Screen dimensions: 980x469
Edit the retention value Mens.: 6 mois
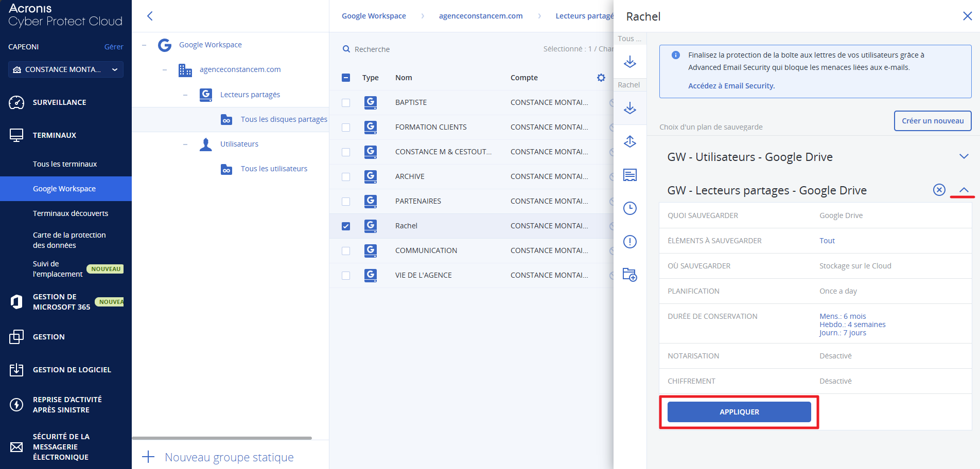(x=843, y=316)
